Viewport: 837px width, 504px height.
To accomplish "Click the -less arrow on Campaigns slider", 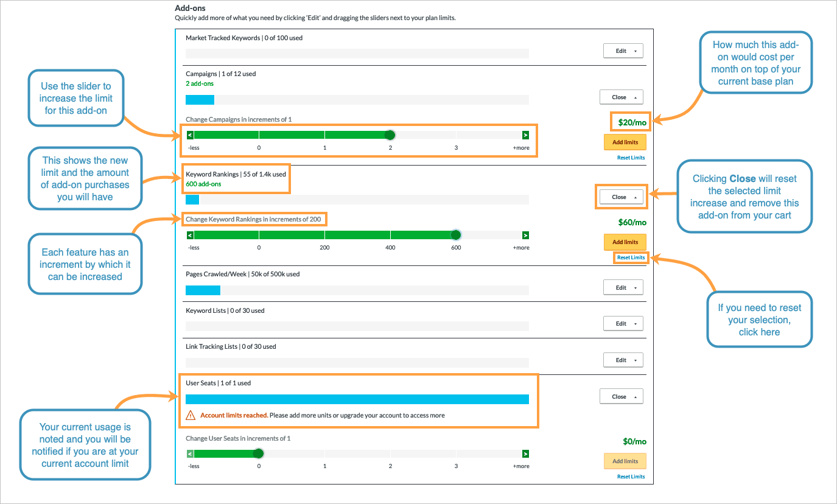I will click(189, 135).
